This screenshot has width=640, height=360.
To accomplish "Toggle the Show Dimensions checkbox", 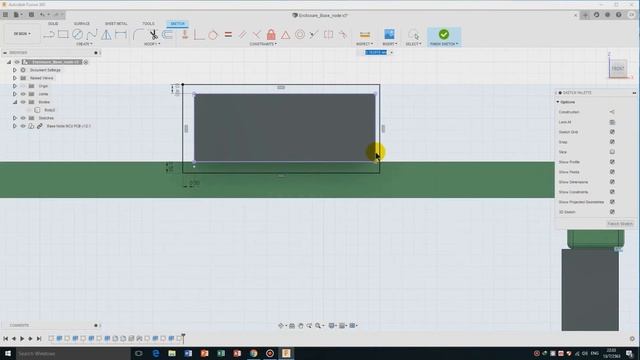I will pos(612,182).
